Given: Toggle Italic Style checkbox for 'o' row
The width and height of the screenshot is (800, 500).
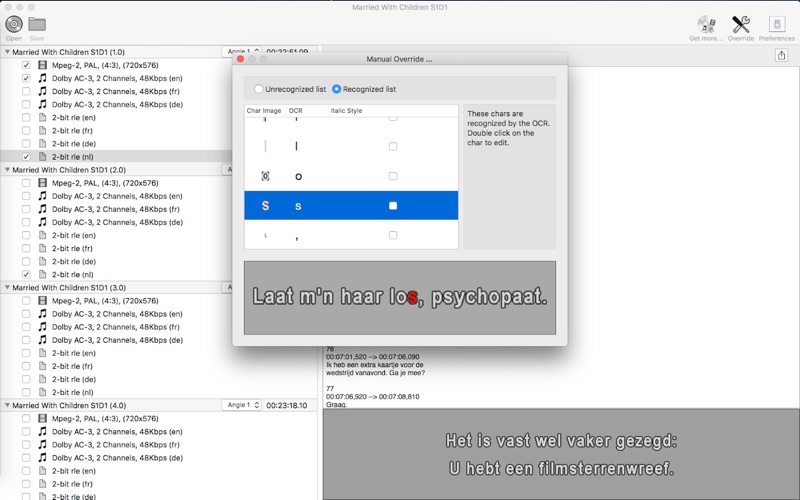Looking at the screenshot, I should tap(393, 176).
